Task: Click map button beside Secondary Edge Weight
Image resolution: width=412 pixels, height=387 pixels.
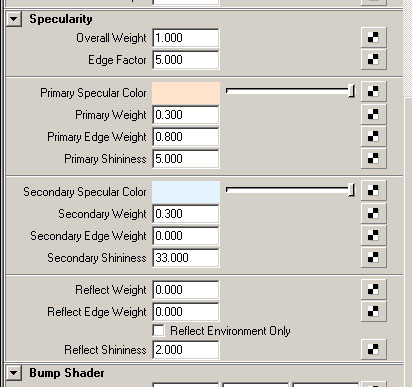Action: (373, 235)
